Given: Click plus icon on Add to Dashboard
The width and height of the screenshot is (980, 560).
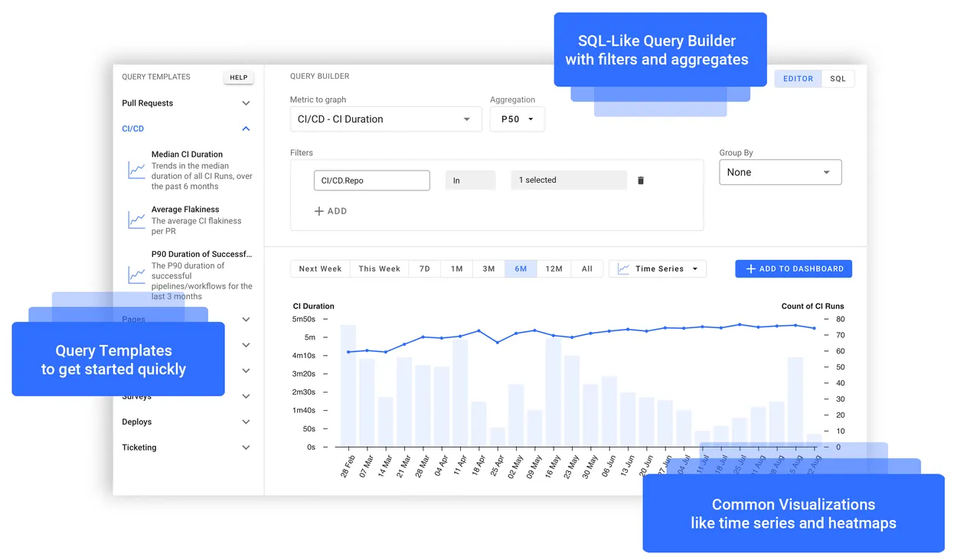Looking at the screenshot, I should [x=751, y=269].
